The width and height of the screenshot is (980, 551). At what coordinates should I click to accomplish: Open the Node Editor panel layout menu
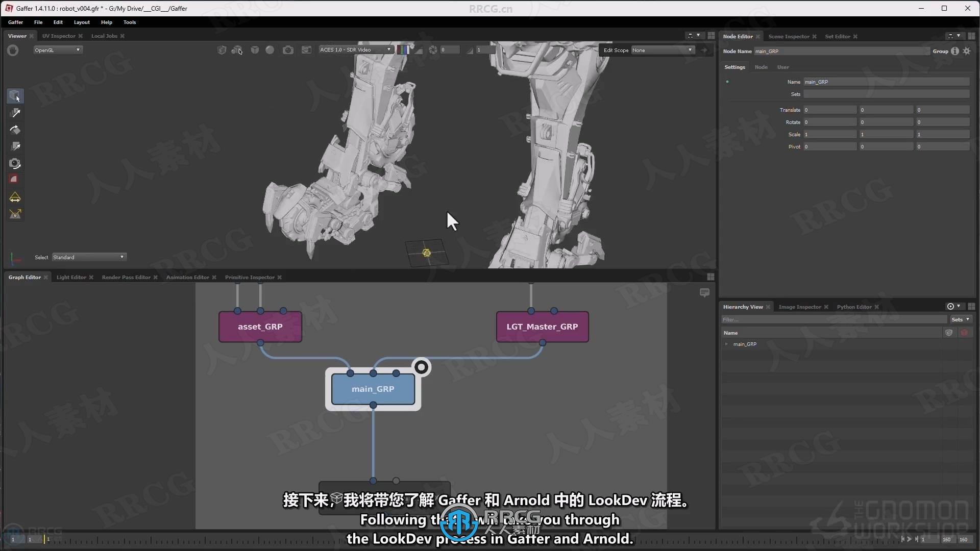(971, 36)
